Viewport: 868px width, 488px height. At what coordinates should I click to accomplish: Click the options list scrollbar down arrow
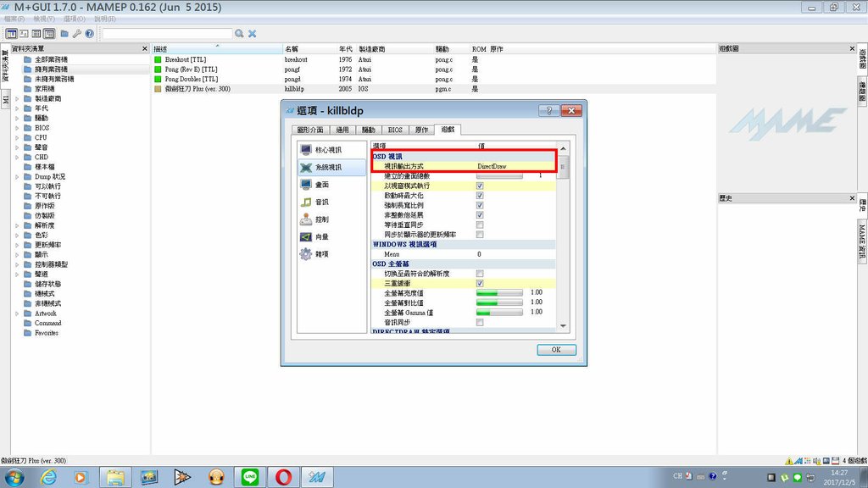pyautogui.click(x=563, y=326)
